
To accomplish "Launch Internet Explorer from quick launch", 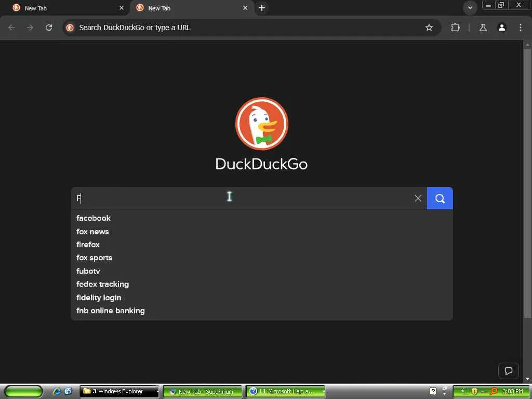I will [x=57, y=391].
